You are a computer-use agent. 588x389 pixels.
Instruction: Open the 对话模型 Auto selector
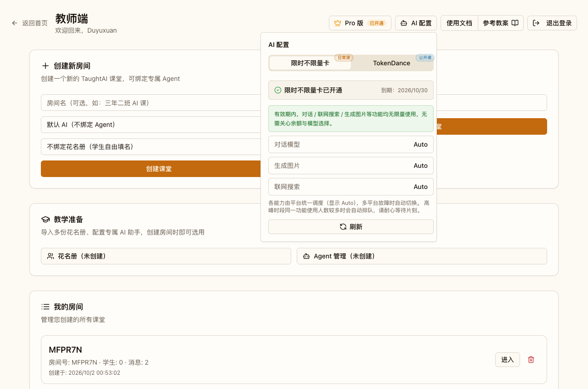click(351, 144)
